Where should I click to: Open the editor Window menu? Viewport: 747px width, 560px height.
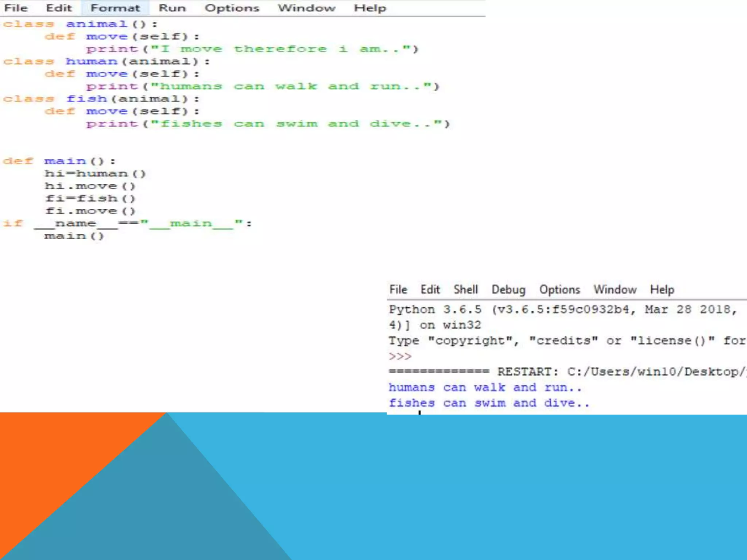(306, 8)
